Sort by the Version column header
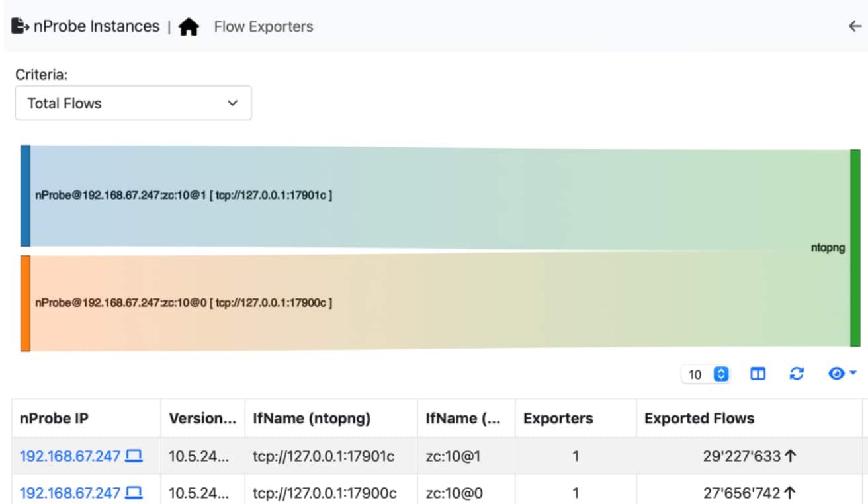The width and height of the screenshot is (868, 504). (x=203, y=418)
